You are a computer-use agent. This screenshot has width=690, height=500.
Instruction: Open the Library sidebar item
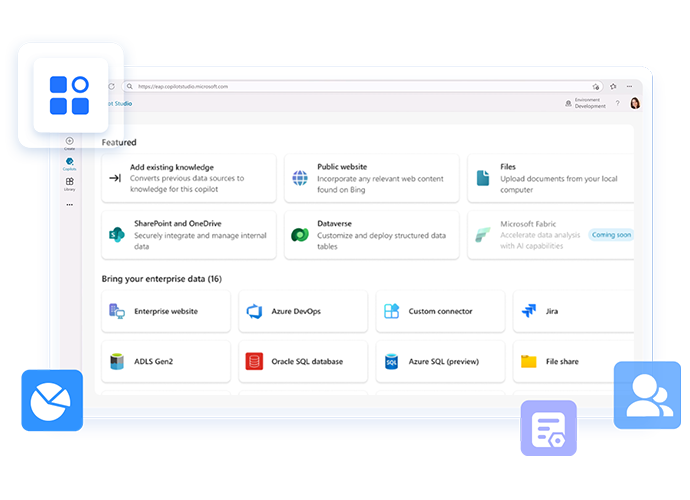click(x=69, y=183)
